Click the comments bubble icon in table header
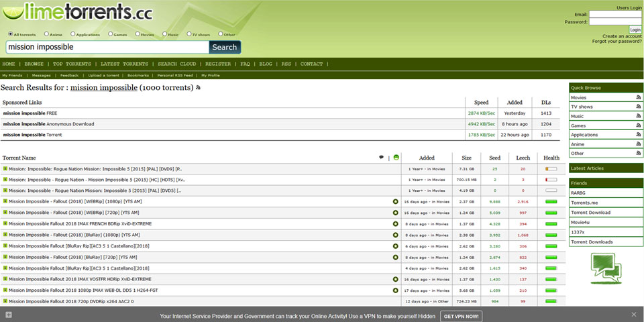The width and height of the screenshot is (644, 322). (382, 158)
